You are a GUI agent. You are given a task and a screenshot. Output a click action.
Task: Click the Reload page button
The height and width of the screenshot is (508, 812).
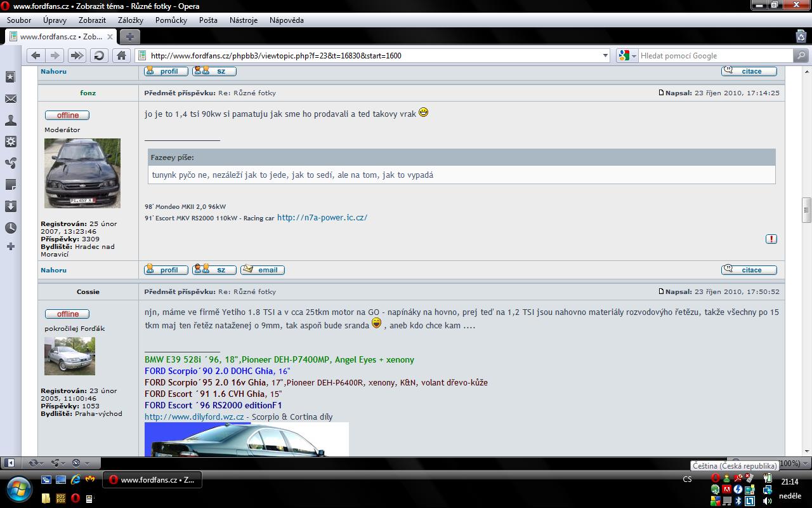(x=99, y=56)
